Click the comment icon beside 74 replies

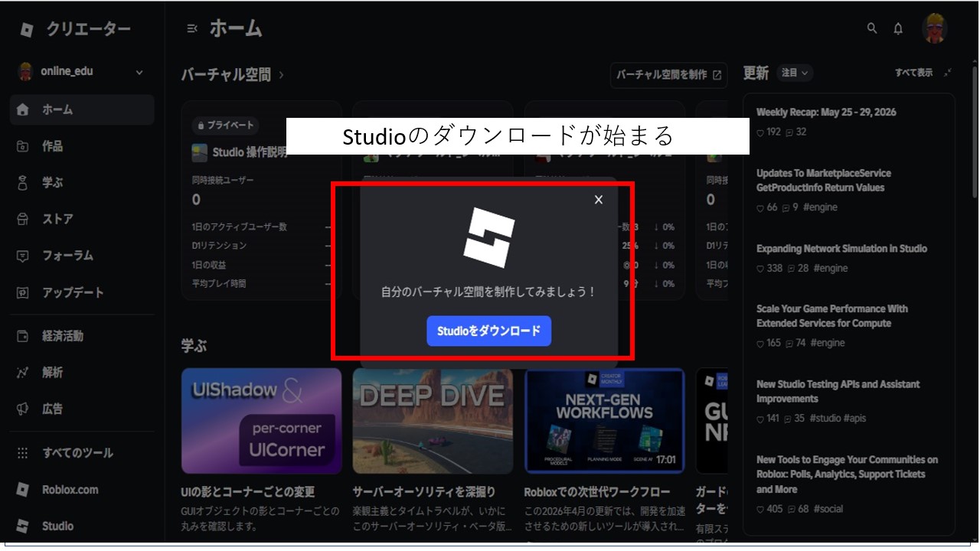(790, 344)
